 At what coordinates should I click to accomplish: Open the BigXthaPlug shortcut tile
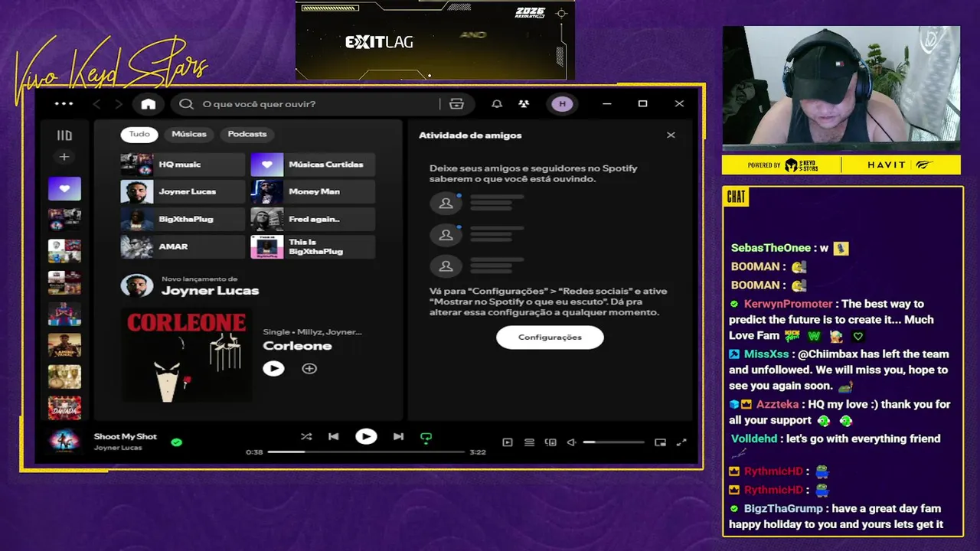click(x=182, y=220)
